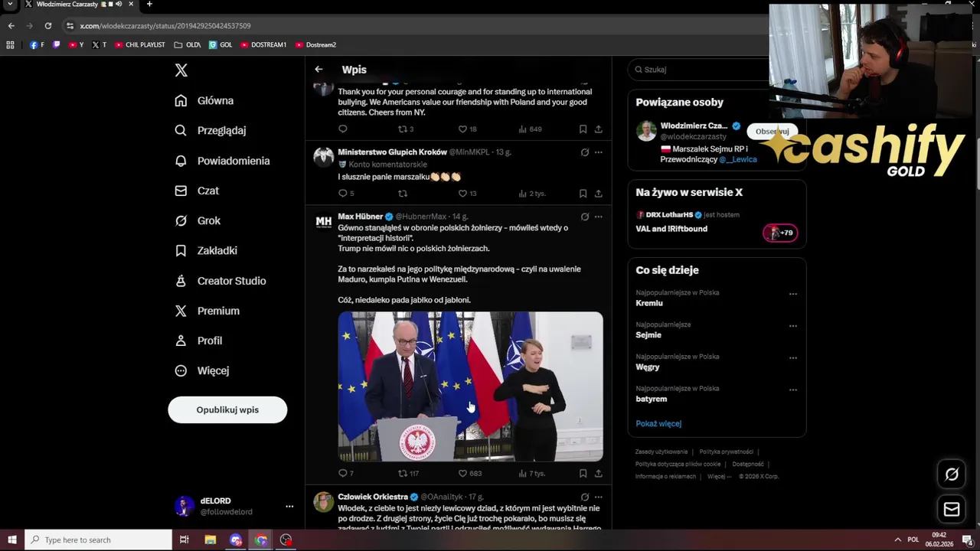This screenshot has height=551, width=980.
Task: Open more options on Człowiek Orkiestra post
Action: pyautogui.click(x=599, y=497)
